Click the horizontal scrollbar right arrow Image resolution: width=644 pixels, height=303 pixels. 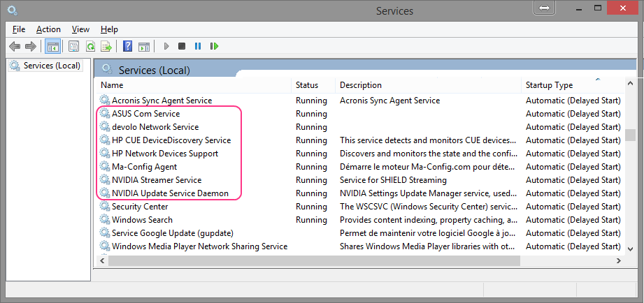(619, 260)
